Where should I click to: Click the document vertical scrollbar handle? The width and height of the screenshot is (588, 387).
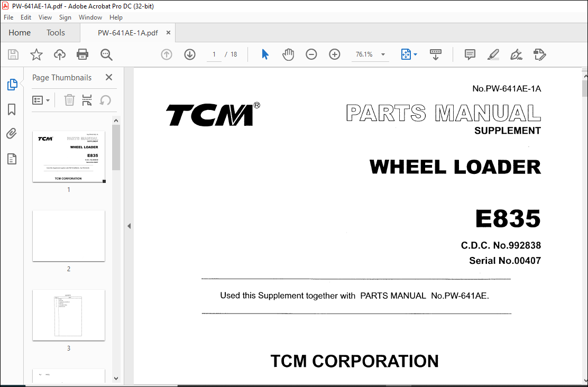[585, 88]
